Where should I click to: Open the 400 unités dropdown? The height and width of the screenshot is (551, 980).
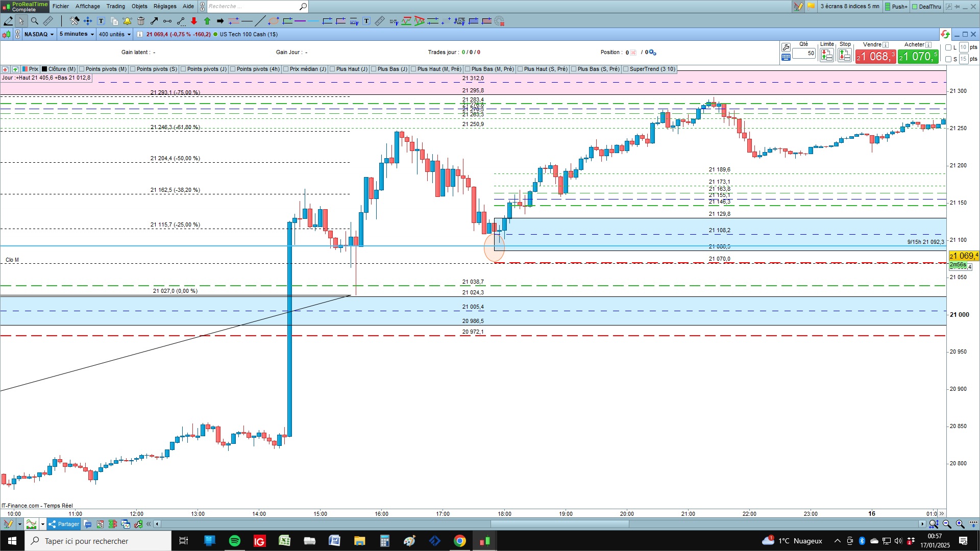[114, 34]
